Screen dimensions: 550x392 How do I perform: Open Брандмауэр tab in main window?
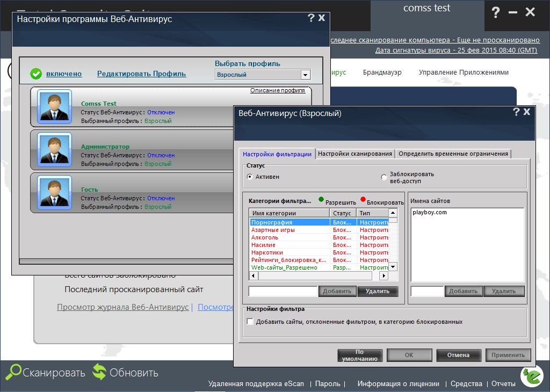point(382,72)
